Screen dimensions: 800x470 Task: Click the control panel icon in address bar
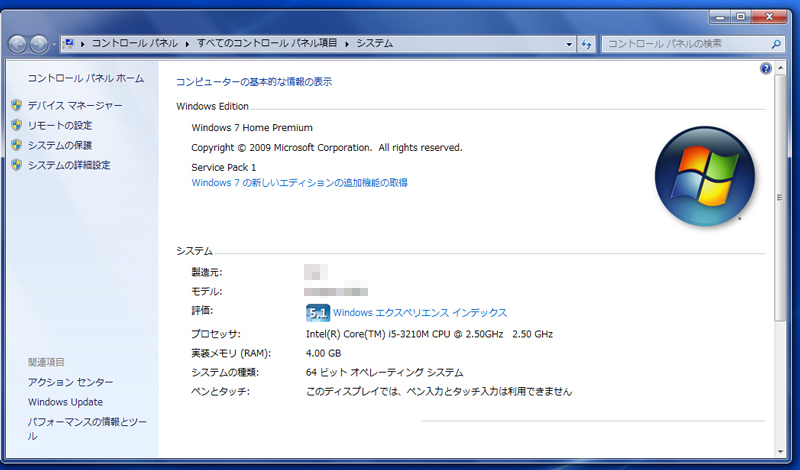click(x=69, y=43)
